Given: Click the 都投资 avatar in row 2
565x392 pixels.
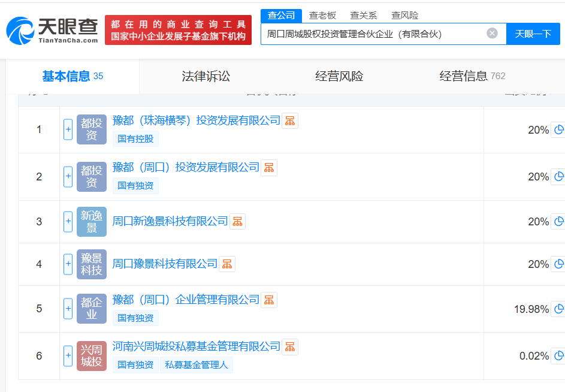Looking at the screenshot, I should pyautogui.click(x=92, y=177).
